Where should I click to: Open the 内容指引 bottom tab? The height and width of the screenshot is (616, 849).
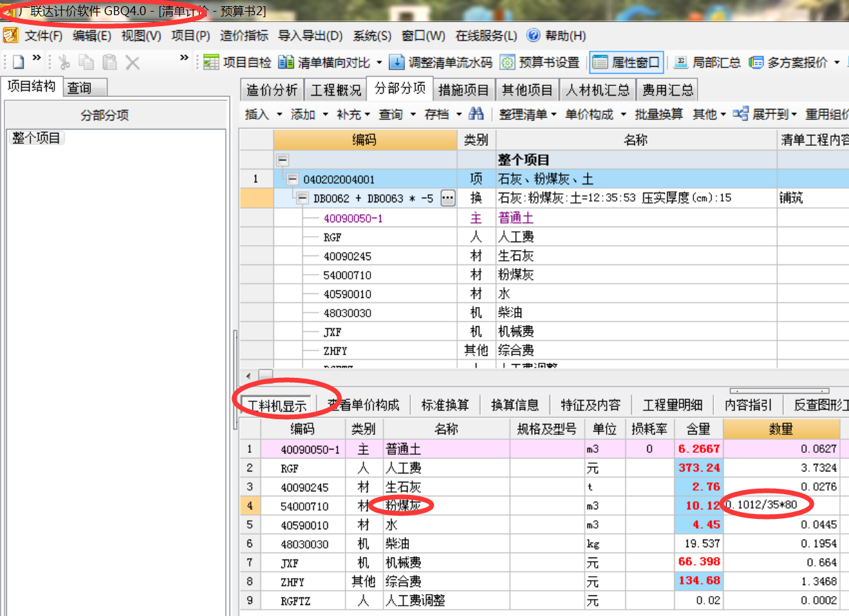click(748, 405)
